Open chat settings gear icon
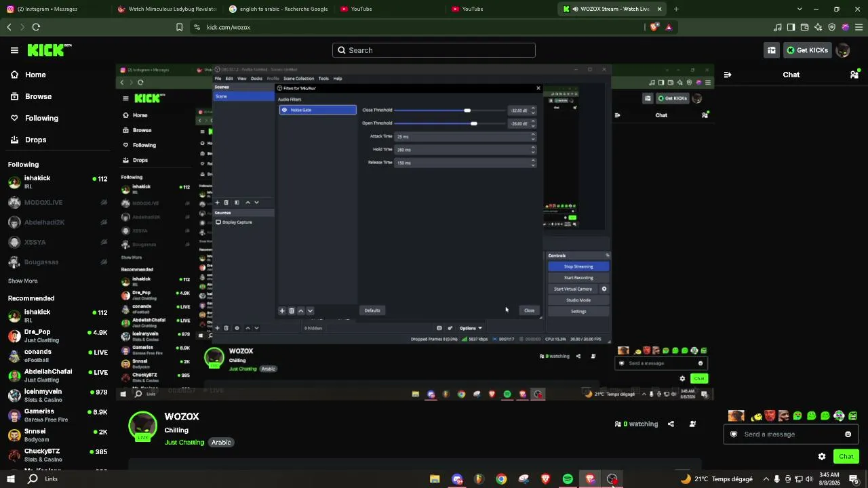Viewport: 868px width, 488px height. click(822, 457)
